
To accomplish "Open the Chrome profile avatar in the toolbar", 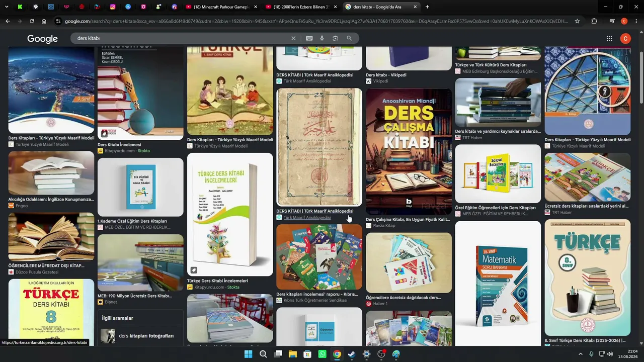I will pos(624,21).
